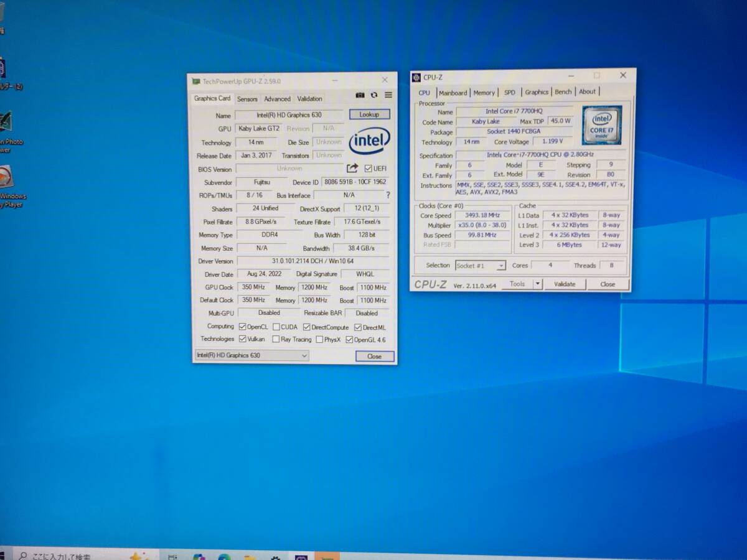Viewport: 747px width, 560px height.
Task: Click the Fujitsu subvendor value
Action: (262, 182)
